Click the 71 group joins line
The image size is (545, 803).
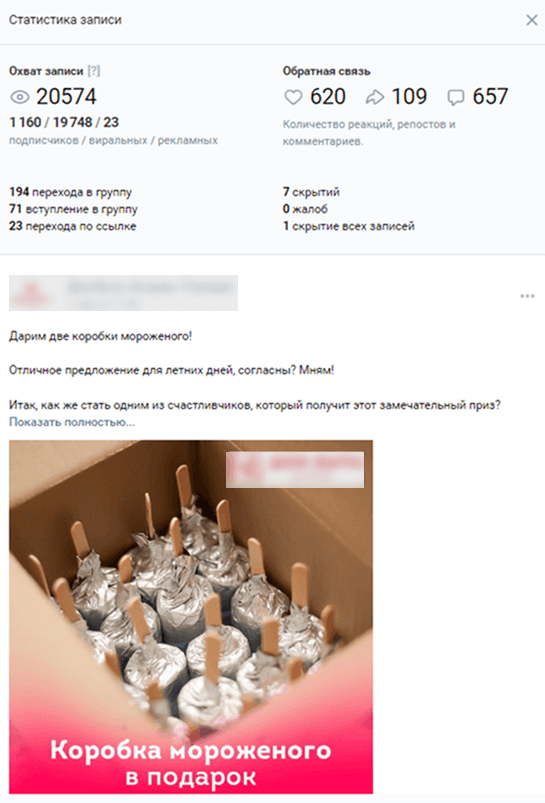click(x=73, y=209)
